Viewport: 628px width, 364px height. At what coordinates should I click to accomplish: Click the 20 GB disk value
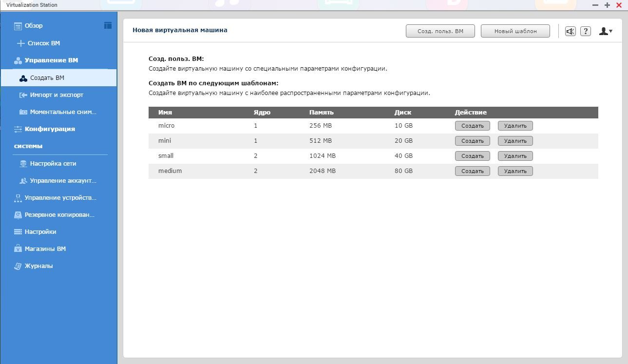click(x=403, y=141)
